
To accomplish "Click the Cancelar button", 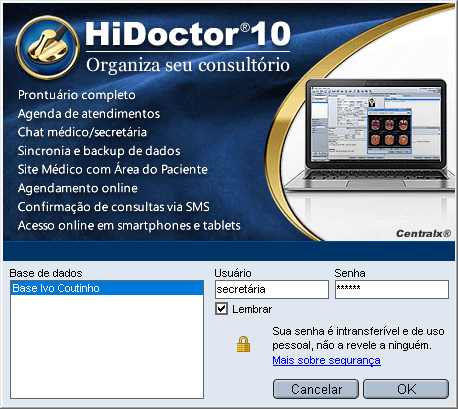I will point(316,389).
